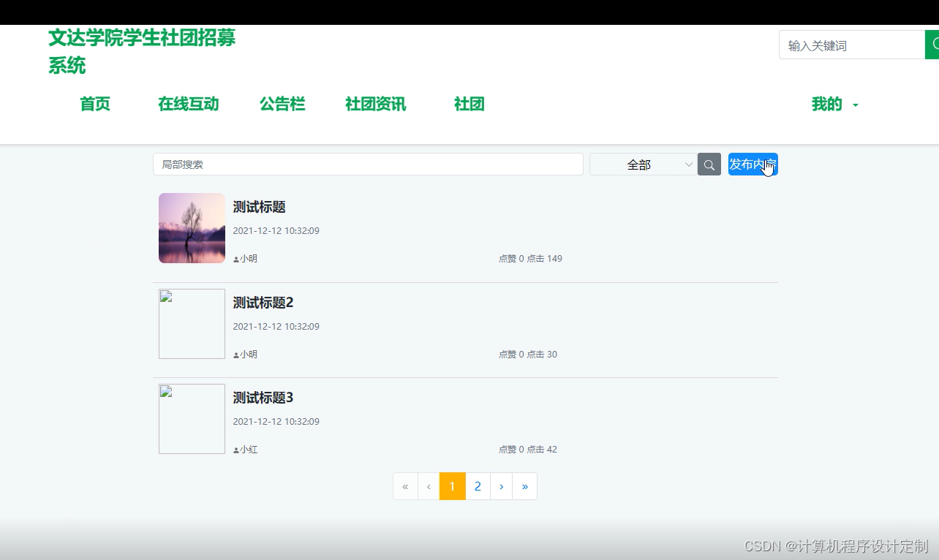
Task: Go to page 2 in pagination
Action: [478, 486]
